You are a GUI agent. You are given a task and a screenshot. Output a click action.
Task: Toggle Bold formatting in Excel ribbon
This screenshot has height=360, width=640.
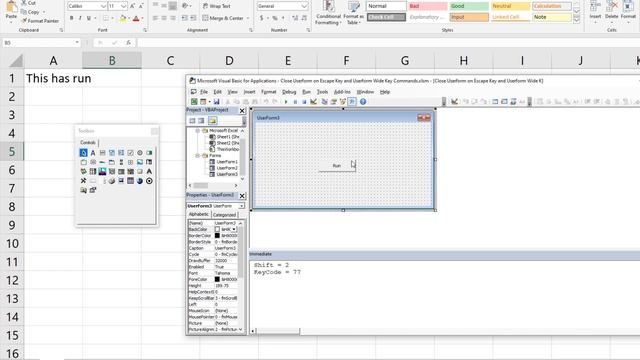(71, 18)
